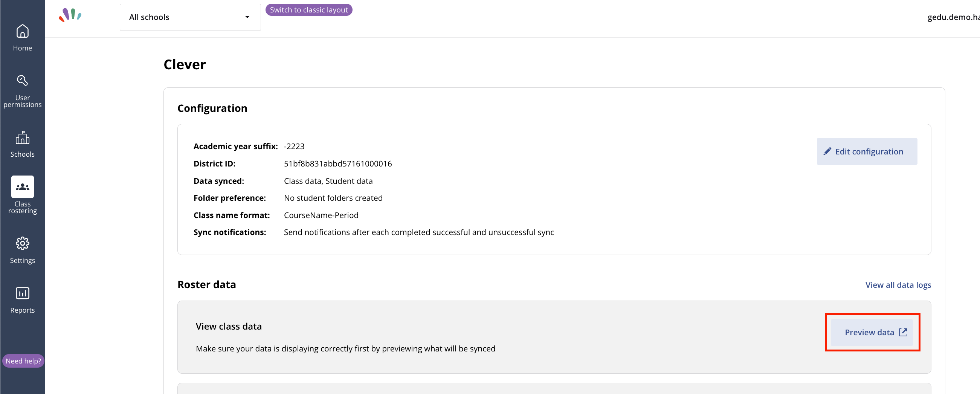Click the 'Configuration' heading

click(x=212, y=108)
